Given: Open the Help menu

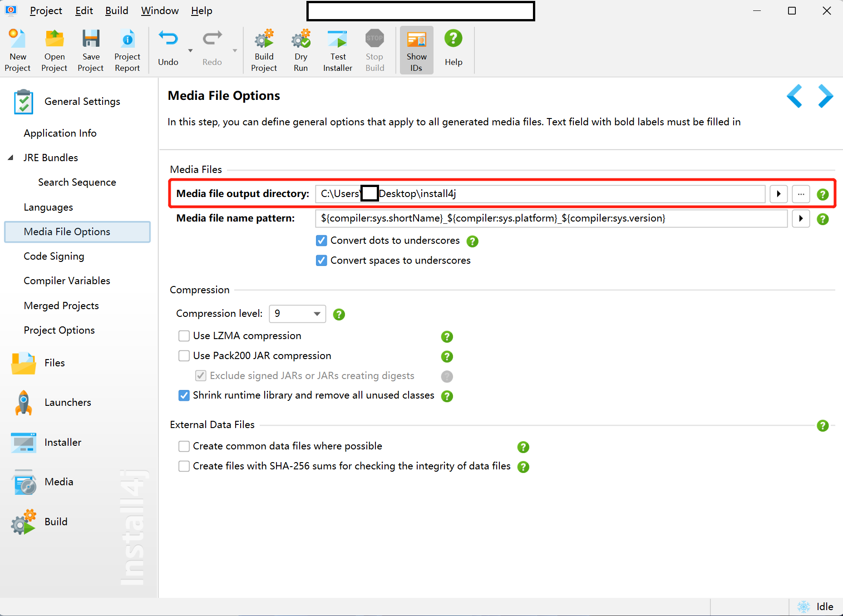Looking at the screenshot, I should [202, 10].
